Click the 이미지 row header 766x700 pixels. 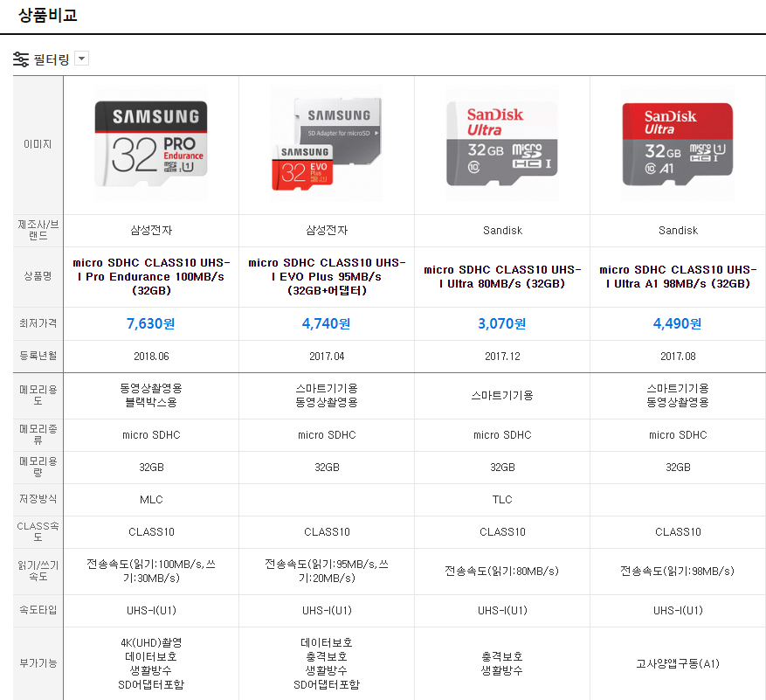38,144
